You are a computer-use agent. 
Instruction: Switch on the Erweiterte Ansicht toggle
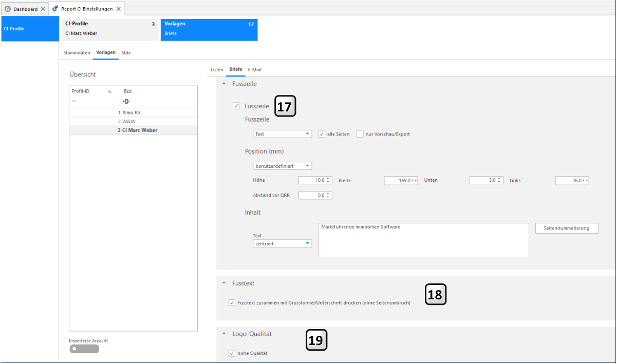pyautogui.click(x=84, y=349)
